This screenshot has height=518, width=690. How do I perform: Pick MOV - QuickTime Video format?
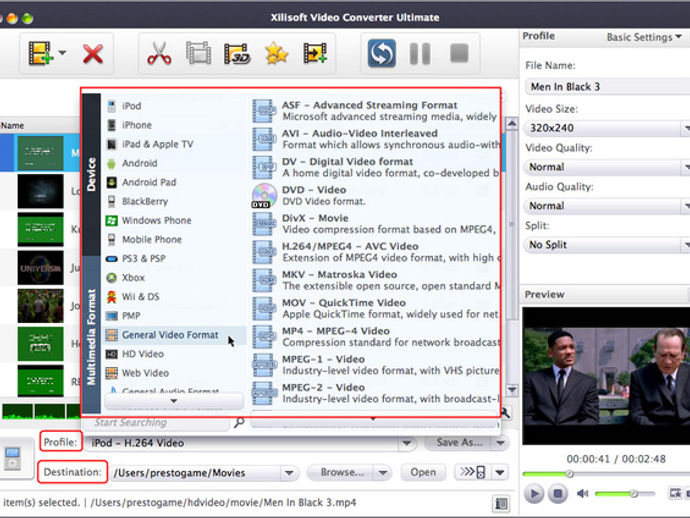coord(375,308)
